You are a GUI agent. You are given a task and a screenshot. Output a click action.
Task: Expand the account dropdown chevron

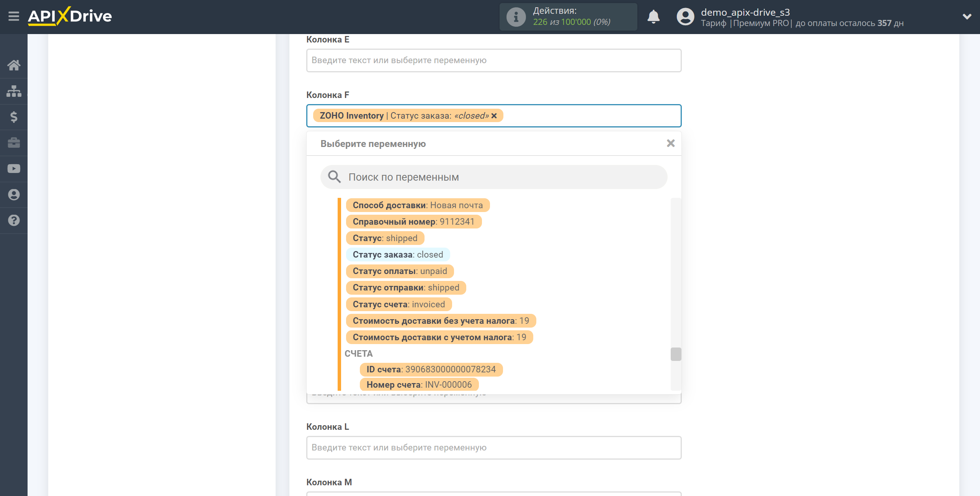click(967, 17)
